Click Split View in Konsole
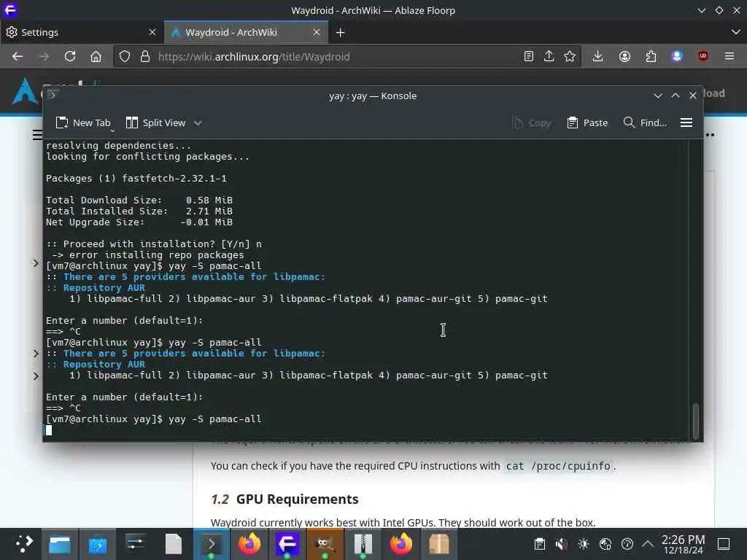This screenshot has height=560, width=747. (x=156, y=122)
